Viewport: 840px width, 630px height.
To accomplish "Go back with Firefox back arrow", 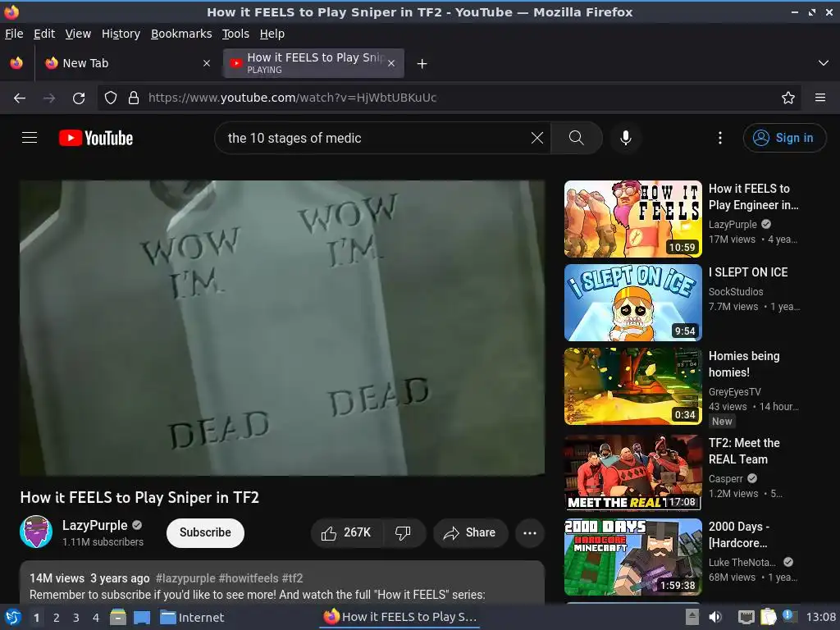I will tap(20, 98).
